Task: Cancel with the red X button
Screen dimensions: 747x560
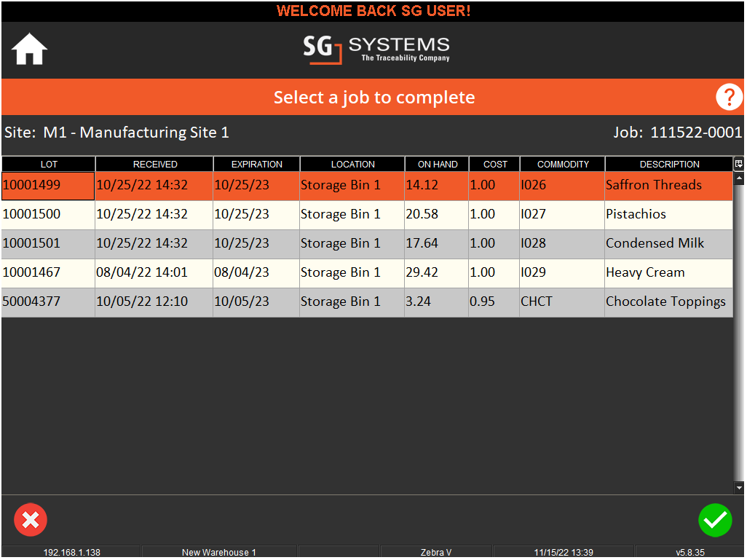Action: [31, 520]
